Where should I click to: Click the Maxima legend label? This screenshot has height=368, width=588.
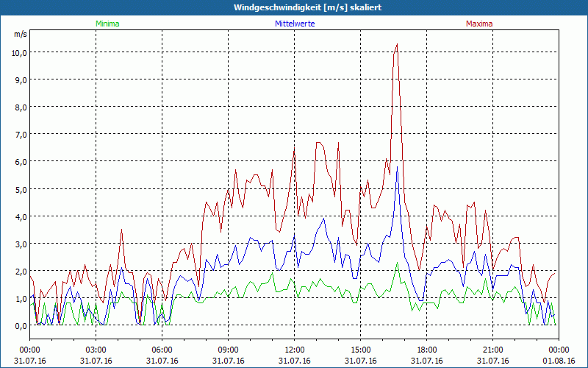pyautogui.click(x=479, y=24)
